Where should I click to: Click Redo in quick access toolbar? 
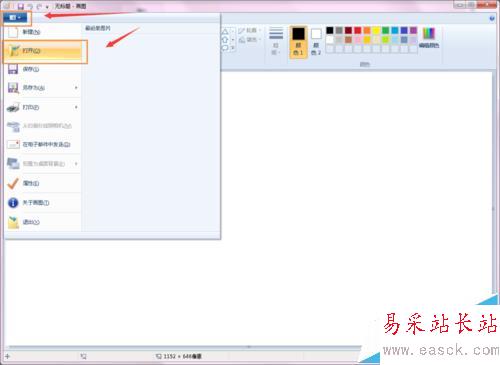(39, 6)
